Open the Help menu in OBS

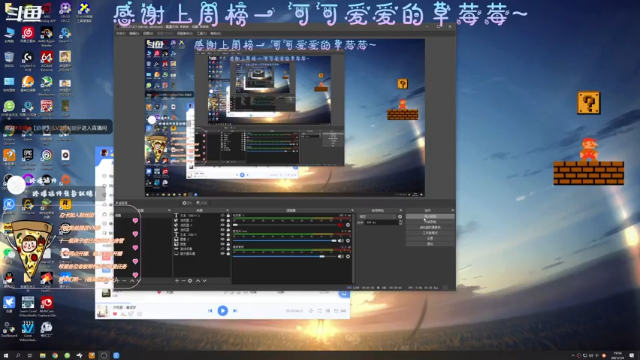pos(216,33)
